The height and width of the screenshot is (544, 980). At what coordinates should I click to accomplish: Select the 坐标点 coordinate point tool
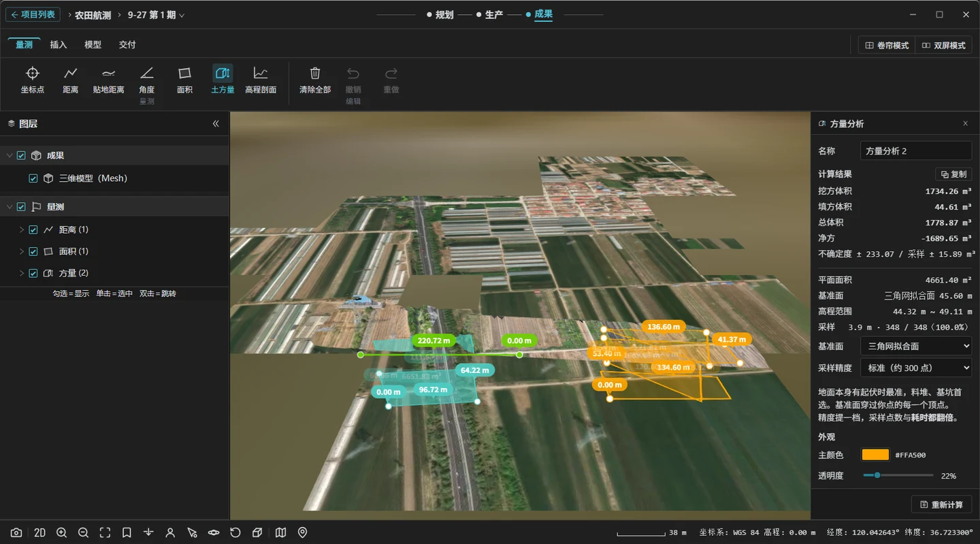click(x=33, y=80)
